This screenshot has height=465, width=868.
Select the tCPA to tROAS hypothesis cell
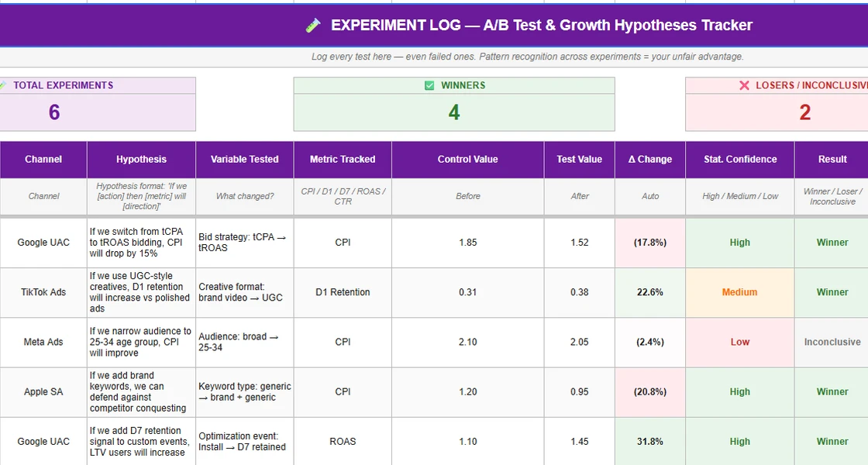click(141, 243)
